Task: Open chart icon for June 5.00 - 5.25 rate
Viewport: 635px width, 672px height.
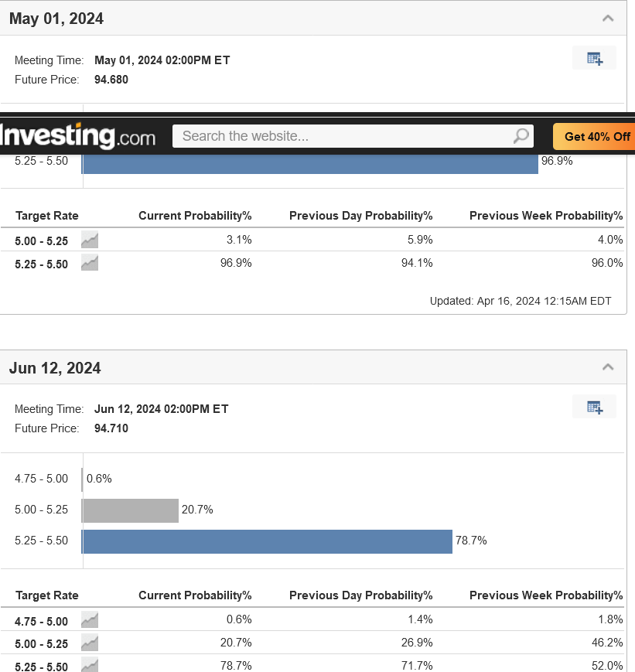Action: tap(90, 643)
